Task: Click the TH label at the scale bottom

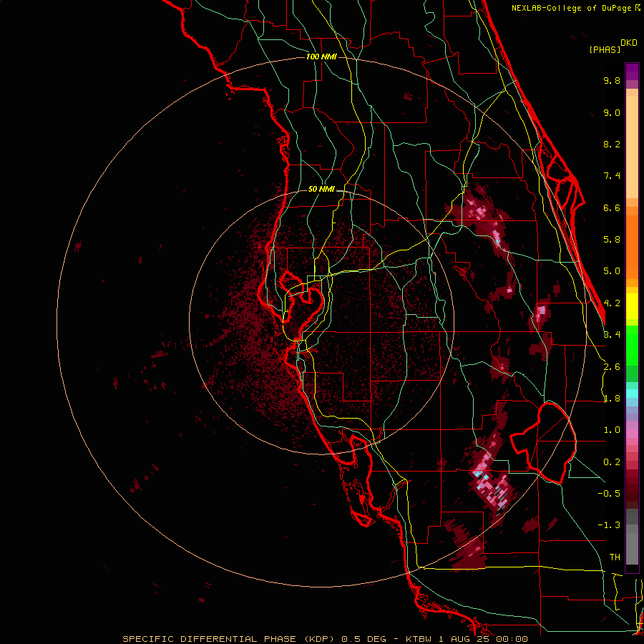Action: click(615, 557)
